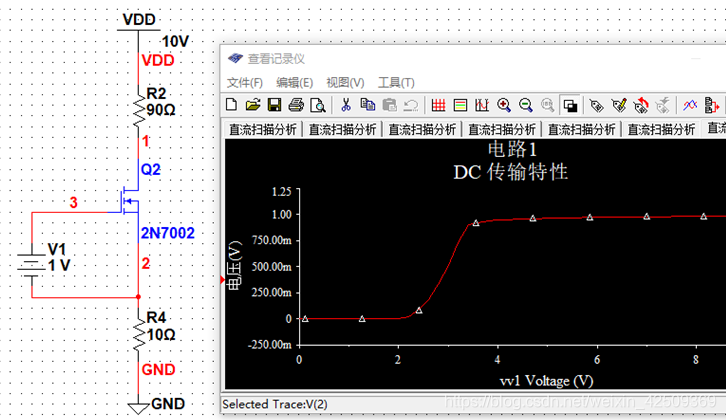Select the Q2 MOSFET symbol
Screen dimensions: 726x420
(130, 201)
